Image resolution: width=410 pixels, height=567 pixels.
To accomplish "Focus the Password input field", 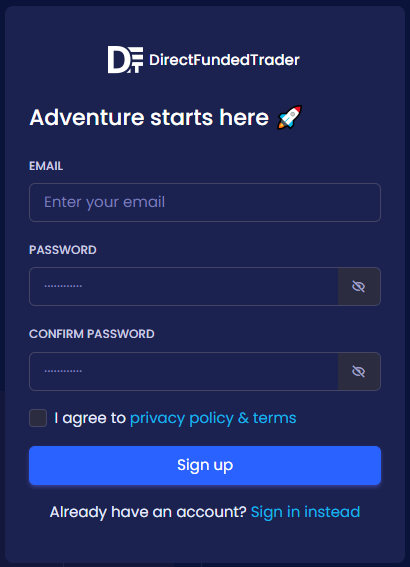I will tap(184, 286).
